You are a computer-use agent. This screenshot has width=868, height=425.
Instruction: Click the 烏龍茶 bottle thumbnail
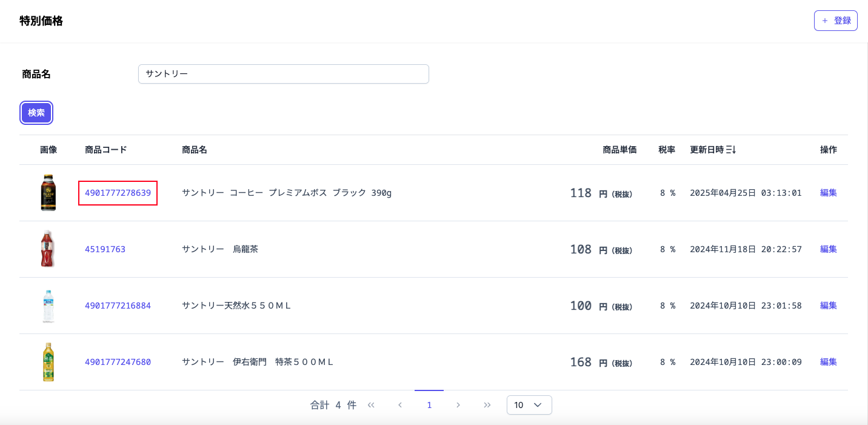48,249
